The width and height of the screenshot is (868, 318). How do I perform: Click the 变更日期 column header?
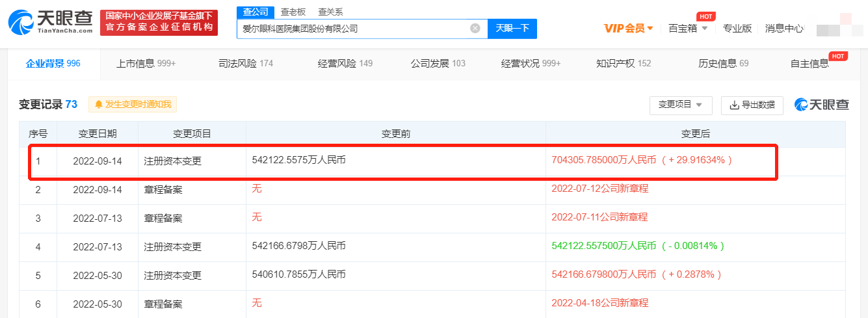point(98,134)
